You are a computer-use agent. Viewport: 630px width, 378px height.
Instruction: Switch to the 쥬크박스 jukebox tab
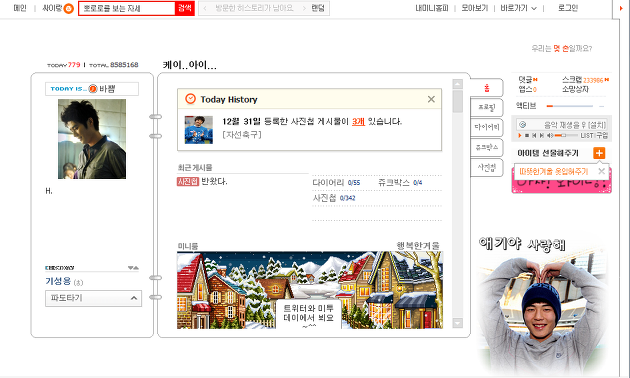pos(487,147)
